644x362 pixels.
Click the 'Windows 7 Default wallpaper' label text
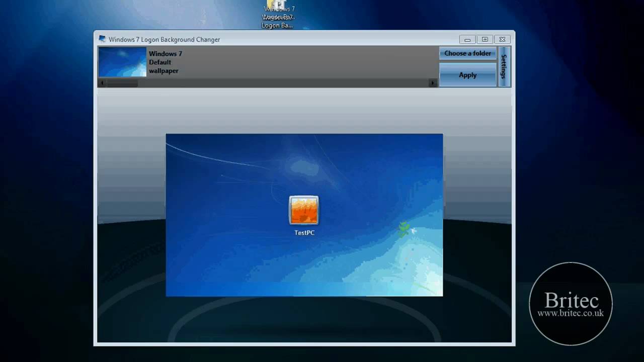click(166, 62)
